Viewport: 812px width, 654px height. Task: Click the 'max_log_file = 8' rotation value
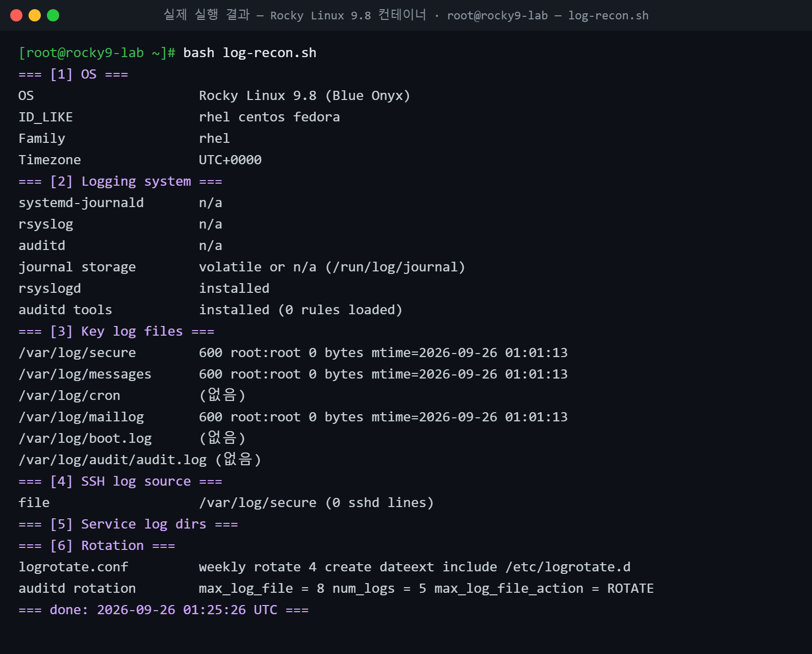(262, 589)
